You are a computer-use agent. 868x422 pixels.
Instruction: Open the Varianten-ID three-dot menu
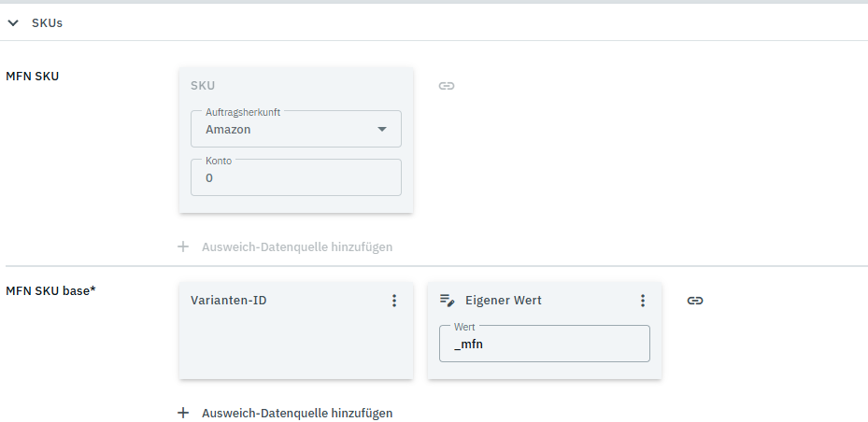(x=394, y=301)
